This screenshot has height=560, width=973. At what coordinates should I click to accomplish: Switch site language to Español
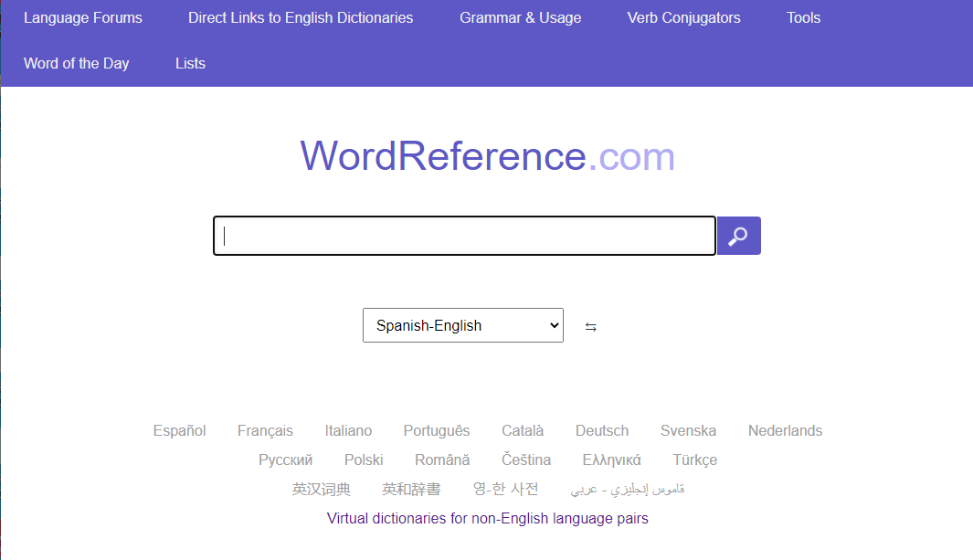(x=179, y=430)
